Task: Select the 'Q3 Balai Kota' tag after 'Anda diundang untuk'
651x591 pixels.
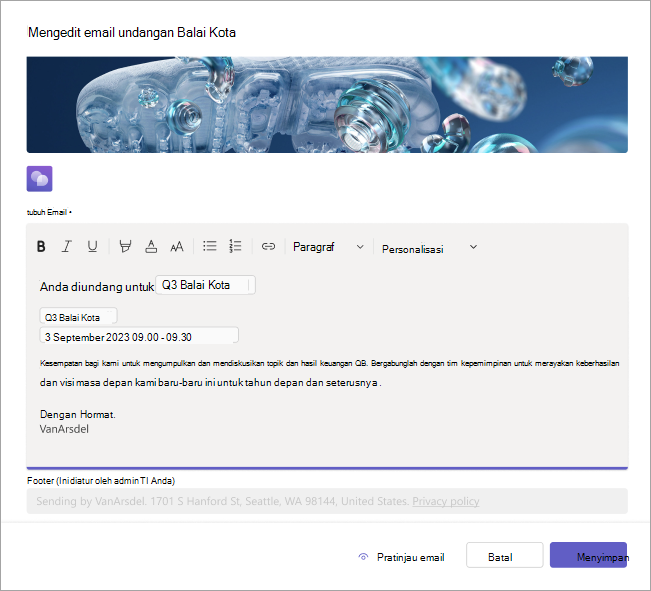Action: [206, 285]
